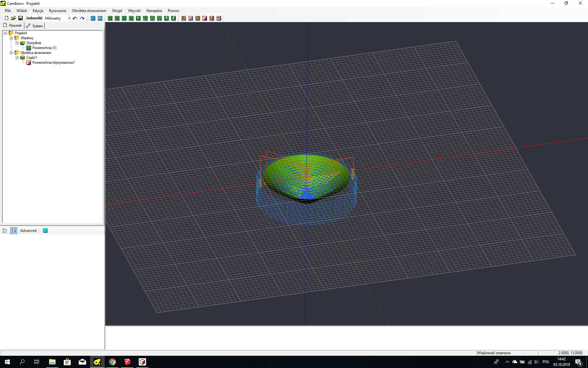The height and width of the screenshot is (368, 588).
Task: Collapse the Część1 tree node
Action: 17,58
